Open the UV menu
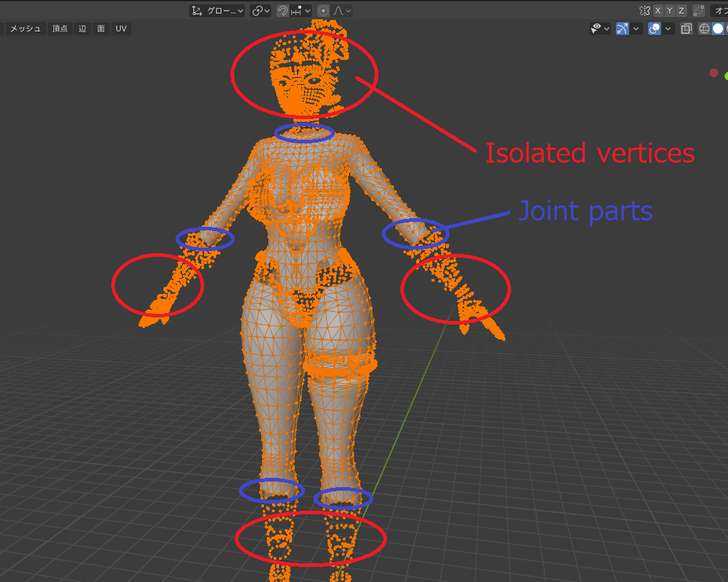The height and width of the screenshot is (582, 728). pos(121,29)
